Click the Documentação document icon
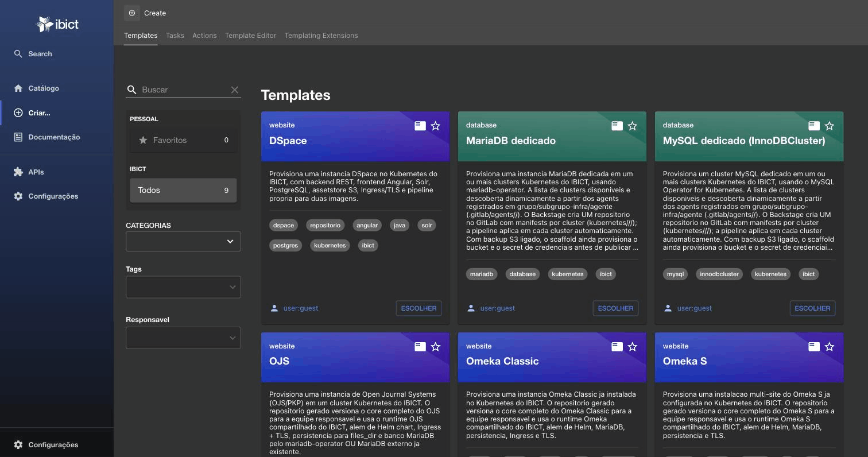The image size is (868, 457). click(18, 137)
